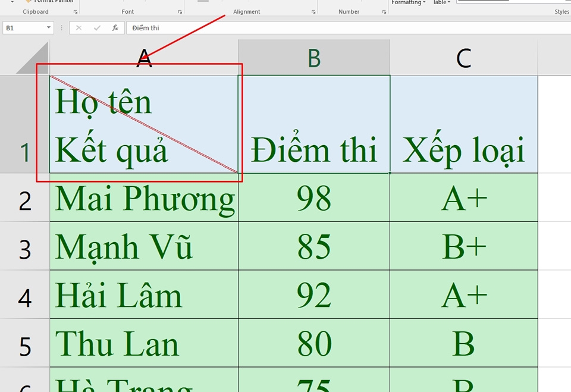Select Thu Lan's B grade cell
Image resolution: width=571 pixels, height=392 pixels.
[463, 343]
